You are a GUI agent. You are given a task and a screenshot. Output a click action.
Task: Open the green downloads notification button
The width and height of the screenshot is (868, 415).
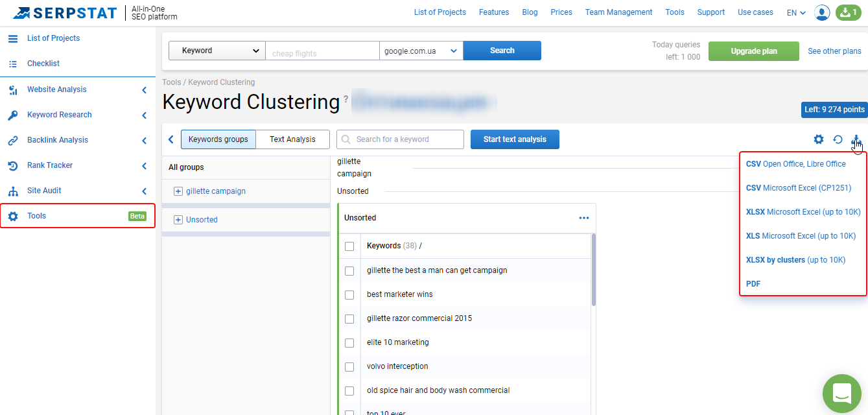pos(849,12)
